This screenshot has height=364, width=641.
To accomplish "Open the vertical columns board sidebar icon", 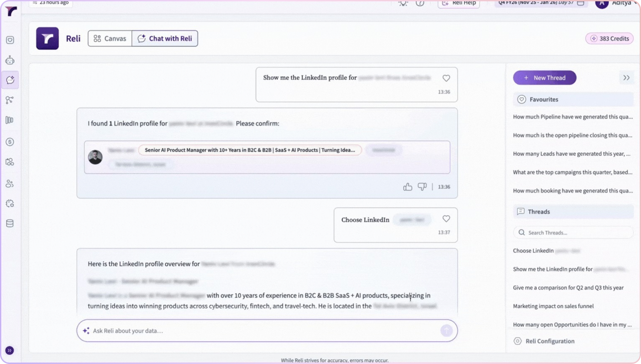I will click(x=10, y=120).
